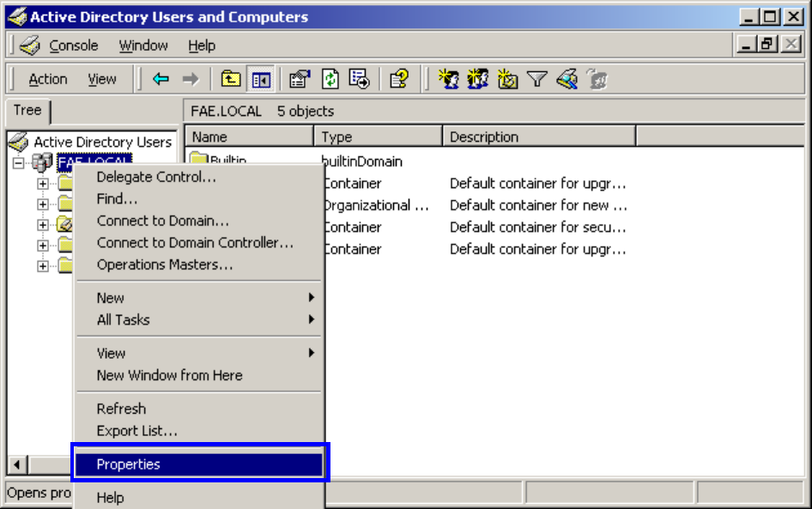Image resolution: width=812 pixels, height=509 pixels.
Task: Sort by the Type column header
Action: tap(379, 136)
